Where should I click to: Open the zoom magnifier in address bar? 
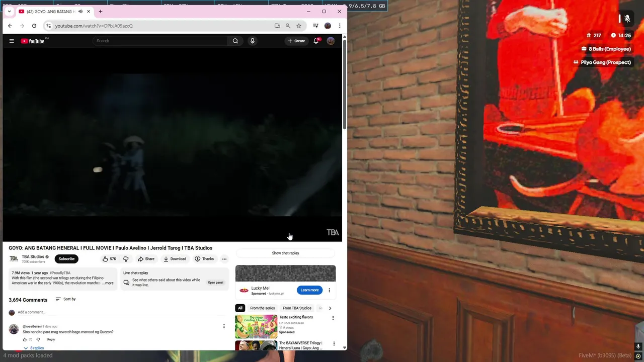(x=288, y=26)
